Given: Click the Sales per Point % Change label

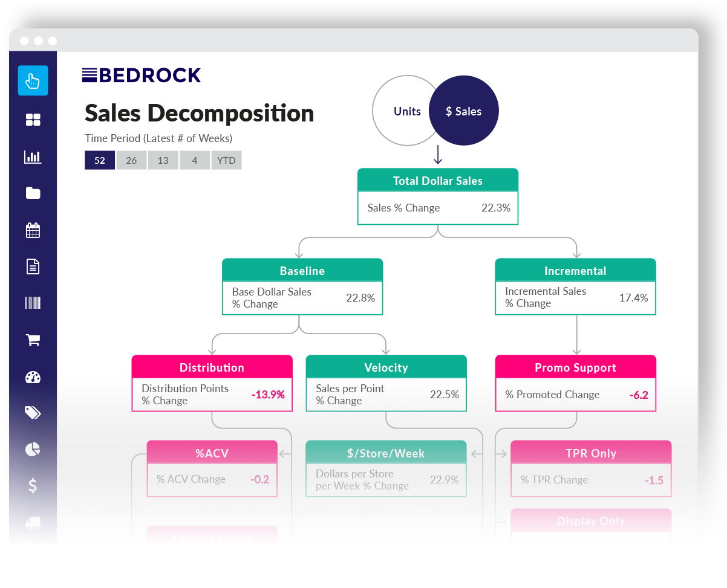Looking at the screenshot, I should tap(350, 395).
